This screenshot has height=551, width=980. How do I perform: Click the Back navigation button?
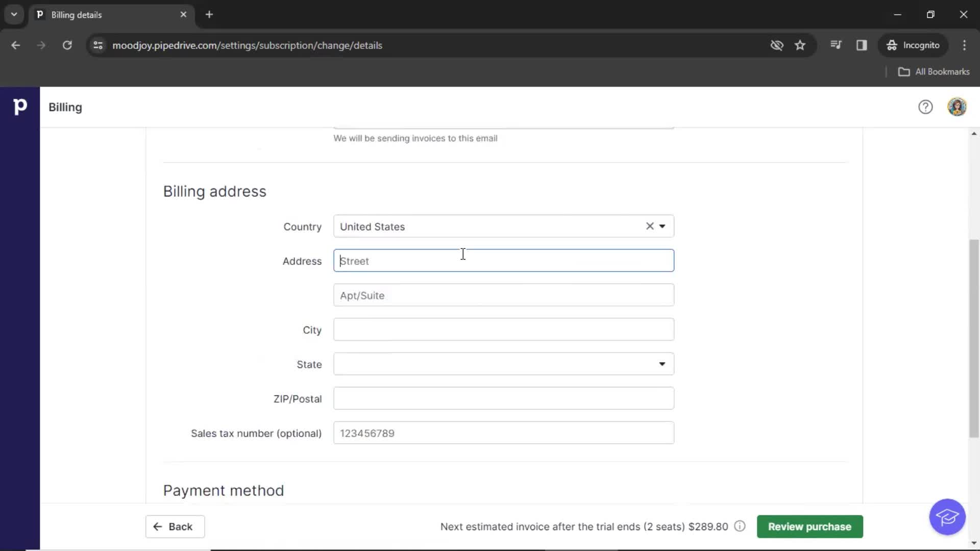[174, 526]
